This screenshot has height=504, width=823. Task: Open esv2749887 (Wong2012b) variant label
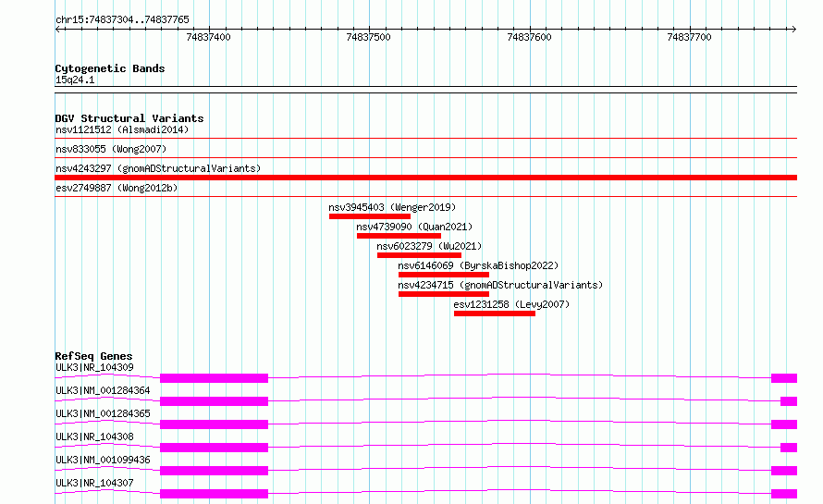tap(117, 188)
